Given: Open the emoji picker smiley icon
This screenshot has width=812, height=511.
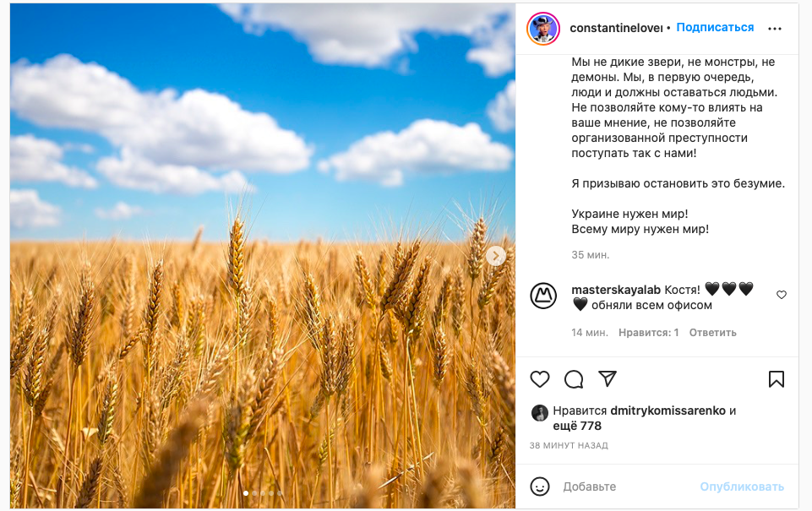Looking at the screenshot, I should pos(540,487).
